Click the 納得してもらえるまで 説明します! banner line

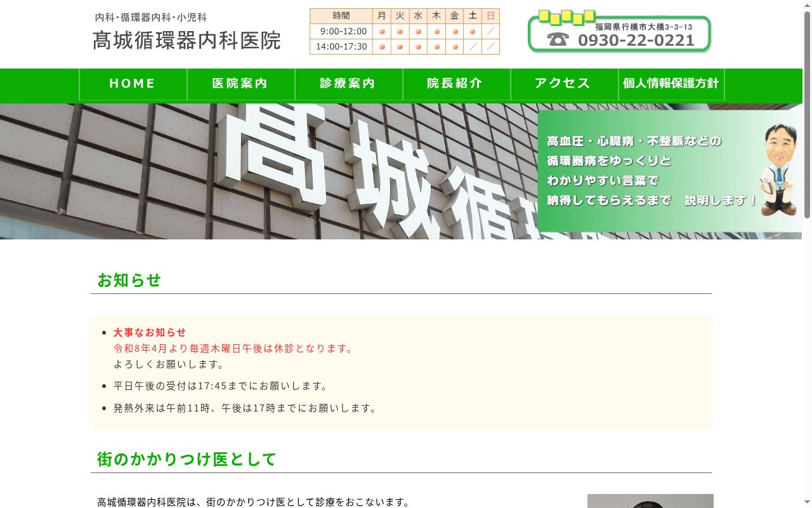652,200
